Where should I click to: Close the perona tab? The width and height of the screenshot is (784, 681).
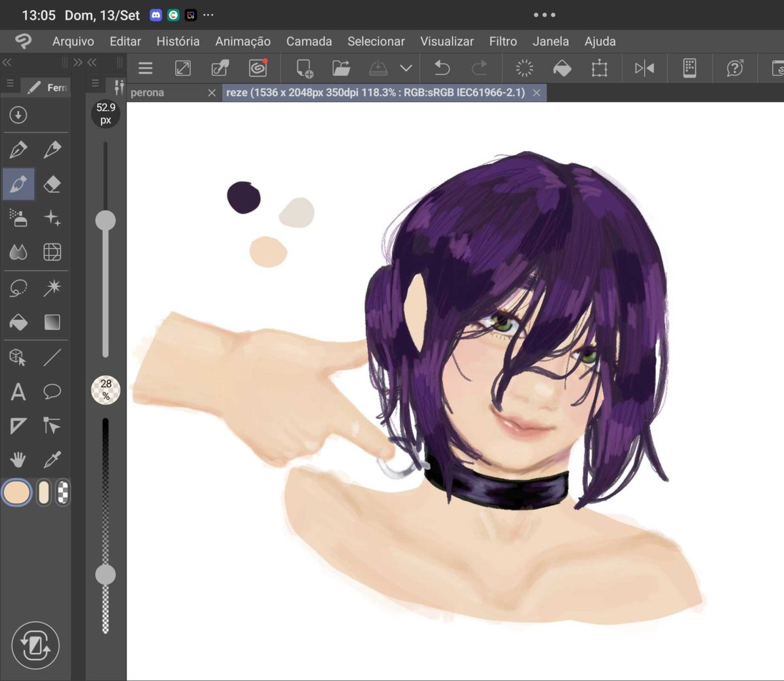coord(212,93)
